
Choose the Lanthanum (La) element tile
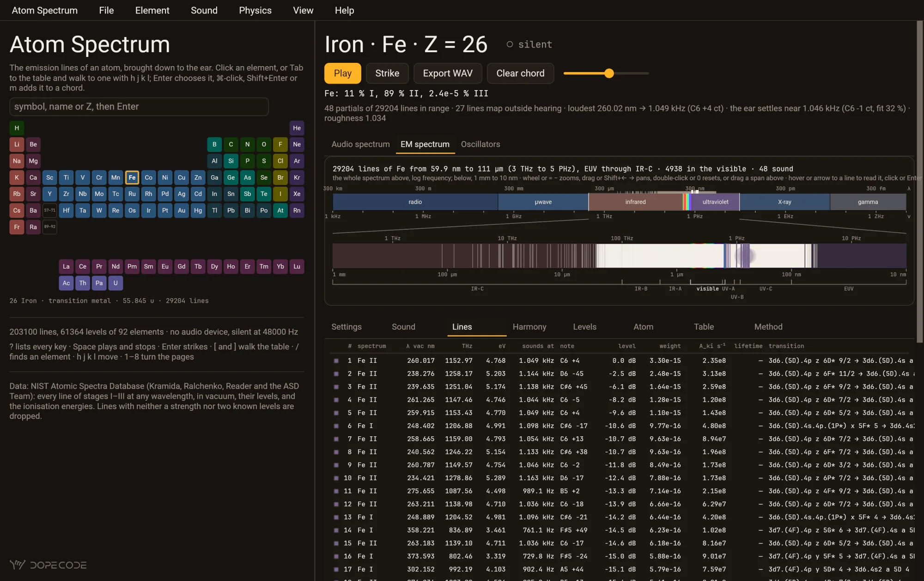(x=66, y=266)
